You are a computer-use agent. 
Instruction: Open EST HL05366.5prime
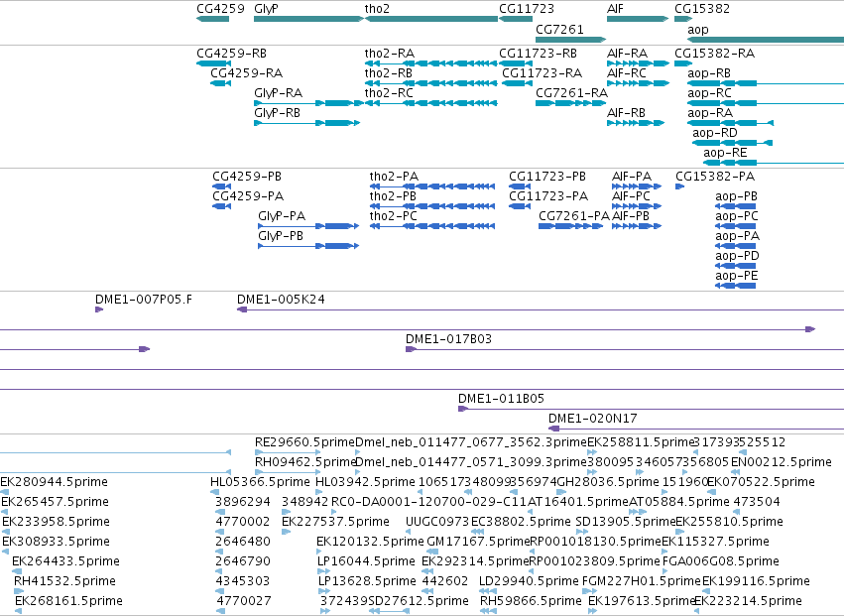[261, 482]
